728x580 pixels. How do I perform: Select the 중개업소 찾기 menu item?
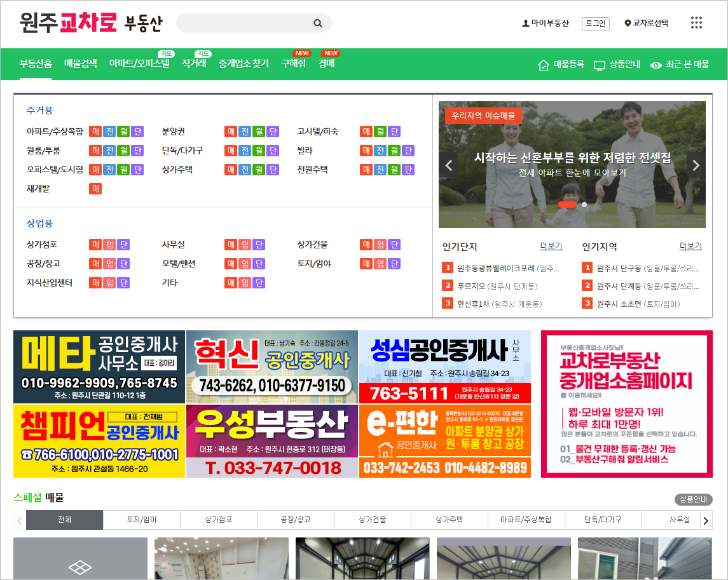coord(243,64)
